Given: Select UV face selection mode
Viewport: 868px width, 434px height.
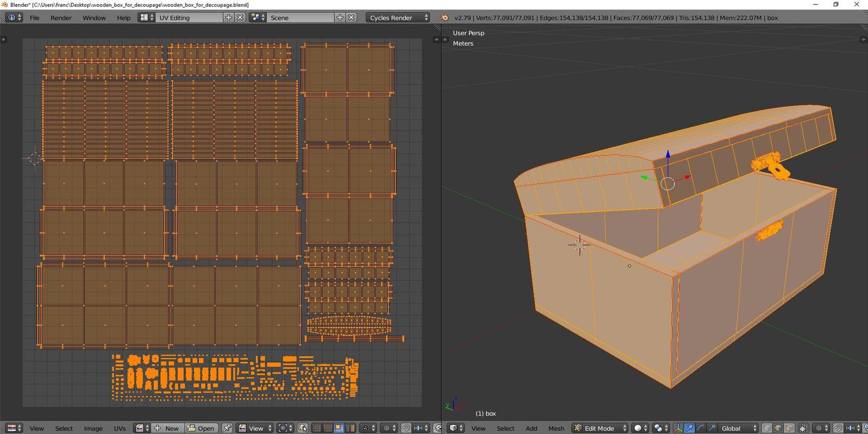Looking at the screenshot, I should click(339, 428).
